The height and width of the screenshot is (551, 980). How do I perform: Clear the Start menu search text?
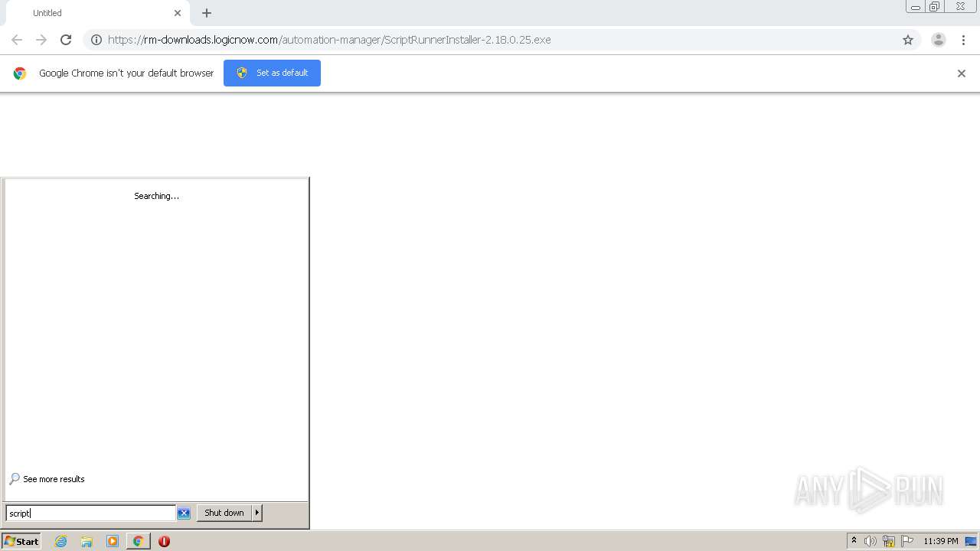(x=184, y=514)
